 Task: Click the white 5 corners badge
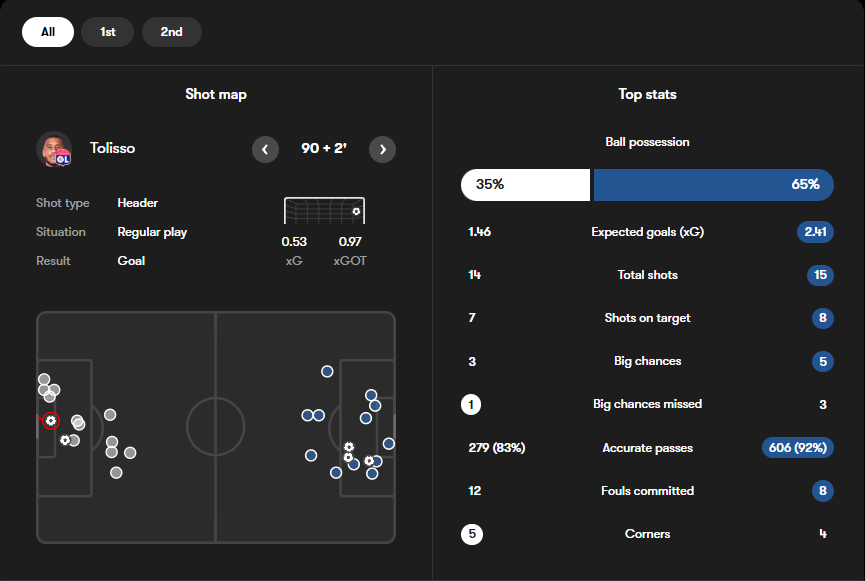[x=472, y=534]
